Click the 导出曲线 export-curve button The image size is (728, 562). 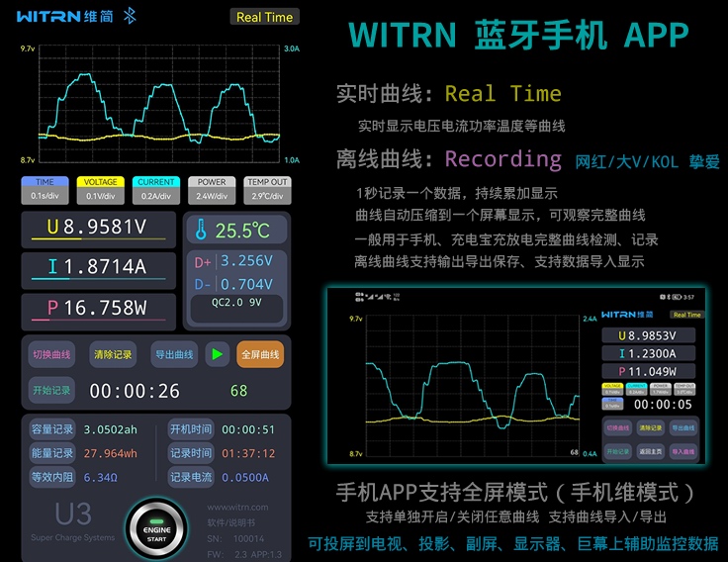coord(174,355)
